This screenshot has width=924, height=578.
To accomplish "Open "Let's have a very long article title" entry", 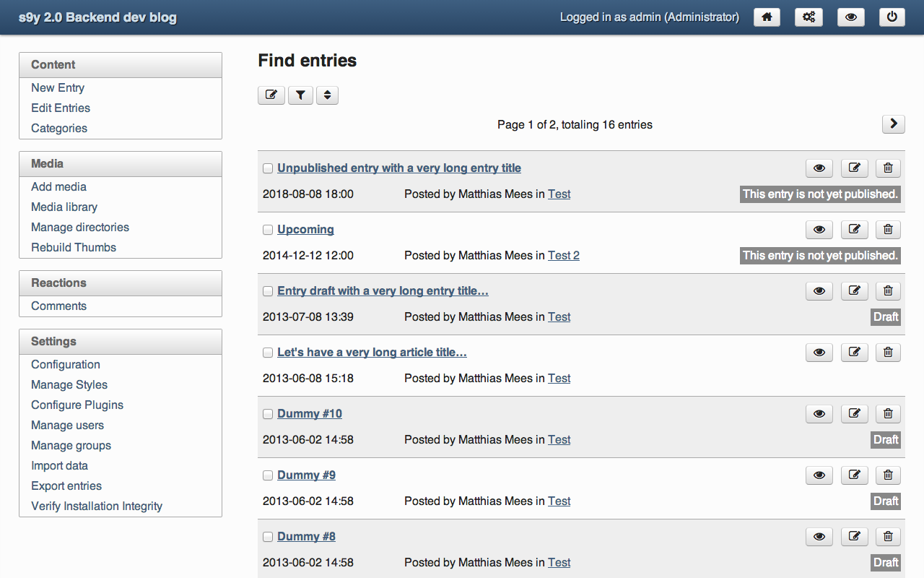I will pyautogui.click(x=372, y=353).
